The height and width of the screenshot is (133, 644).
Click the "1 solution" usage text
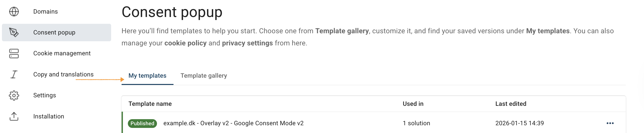coord(416,123)
